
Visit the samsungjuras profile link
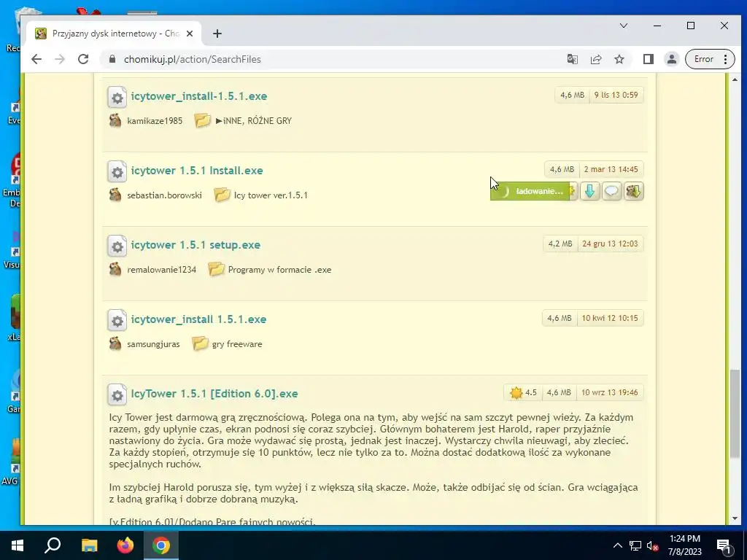click(x=153, y=344)
